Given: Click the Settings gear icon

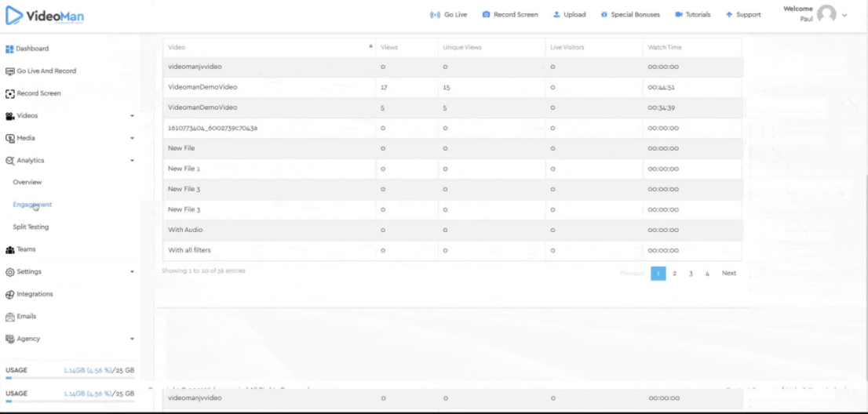Looking at the screenshot, I should click(x=9, y=272).
